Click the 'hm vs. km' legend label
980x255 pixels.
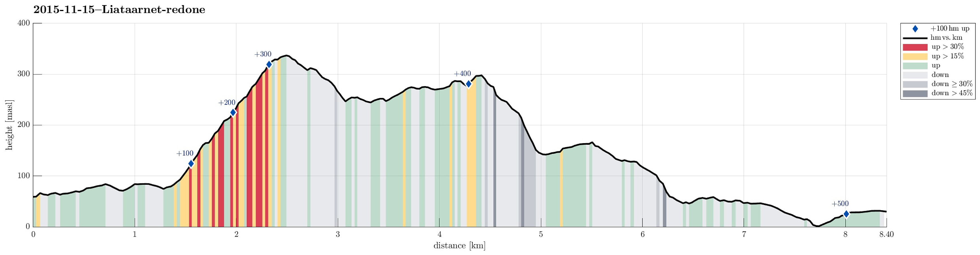click(x=946, y=38)
